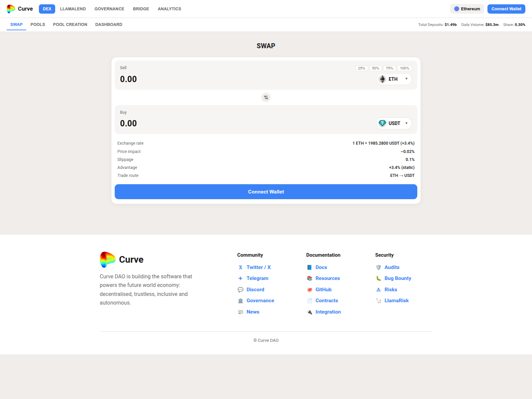Image resolution: width=532 pixels, height=399 pixels.
Task: Open the Risks link
Action: coord(391,290)
